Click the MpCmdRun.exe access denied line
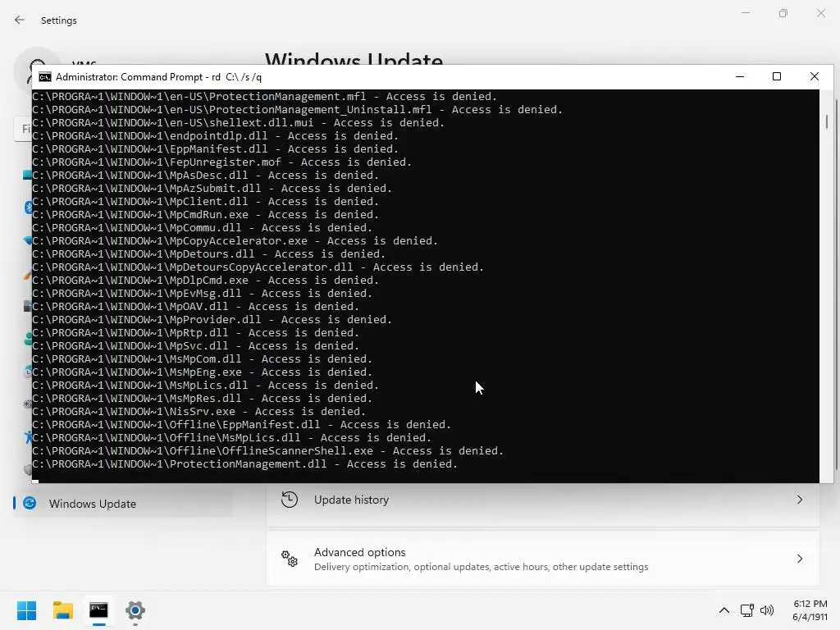 (205, 215)
